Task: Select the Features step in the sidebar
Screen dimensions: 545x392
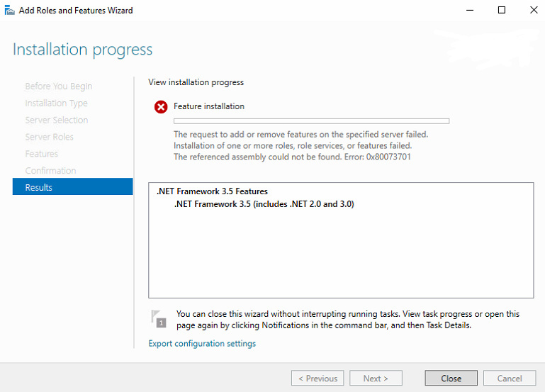Action: (41, 154)
